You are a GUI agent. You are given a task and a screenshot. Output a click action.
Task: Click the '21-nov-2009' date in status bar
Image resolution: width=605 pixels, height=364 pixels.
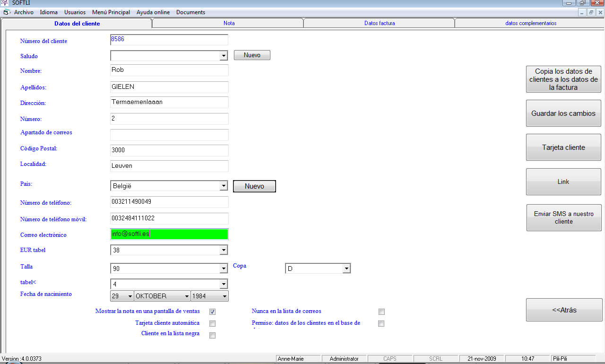(x=482, y=359)
